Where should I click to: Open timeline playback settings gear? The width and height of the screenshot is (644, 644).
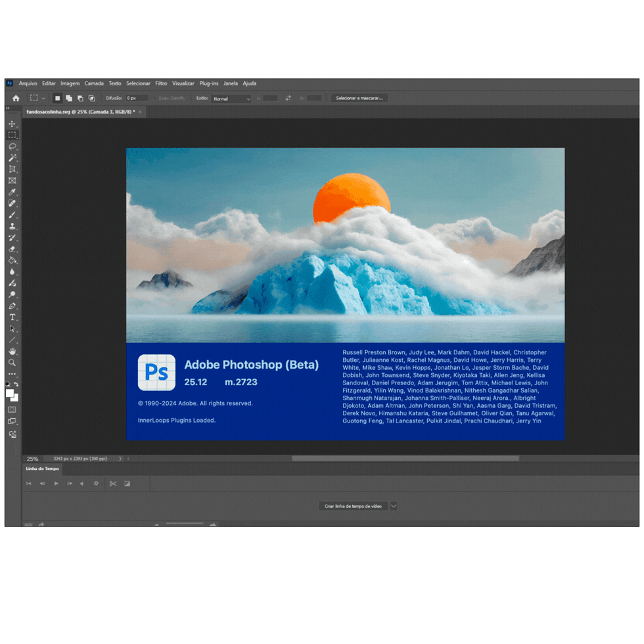pyautogui.click(x=96, y=484)
